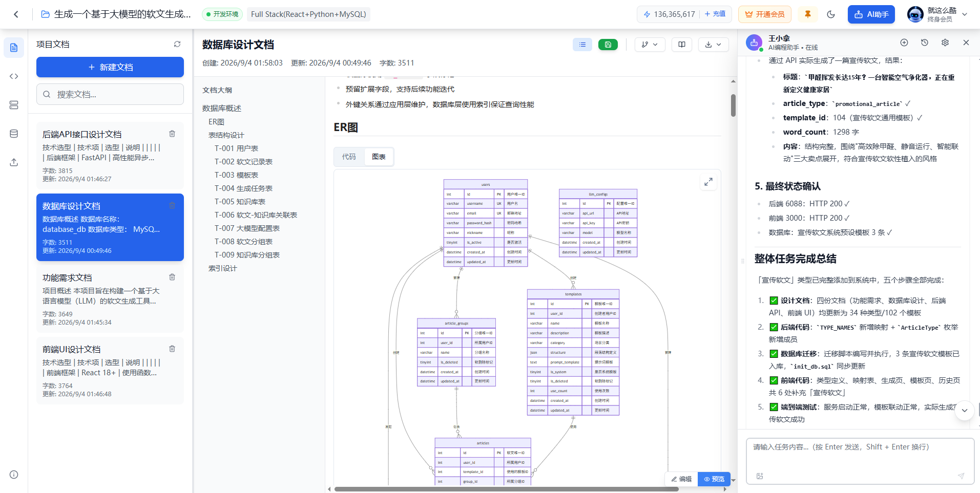This screenshot has width=980, height=493.
Task: Start a new chat with the plus-circle icon
Action: [x=904, y=42]
